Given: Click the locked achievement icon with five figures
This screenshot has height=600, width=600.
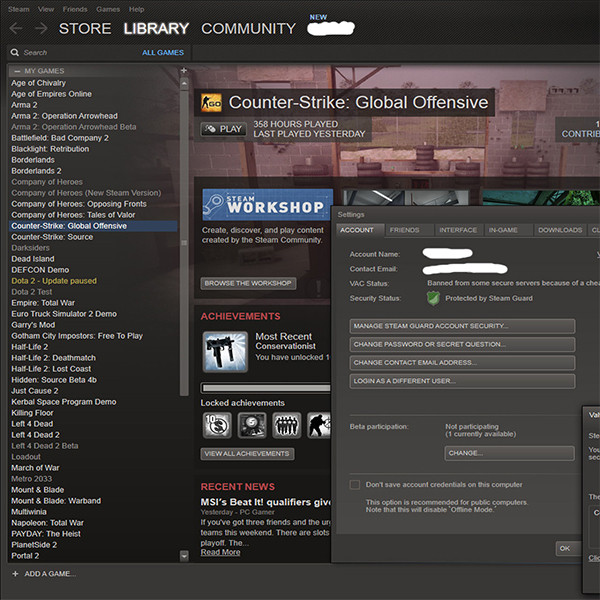Looking at the screenshot, I should [x=287, y=425].
